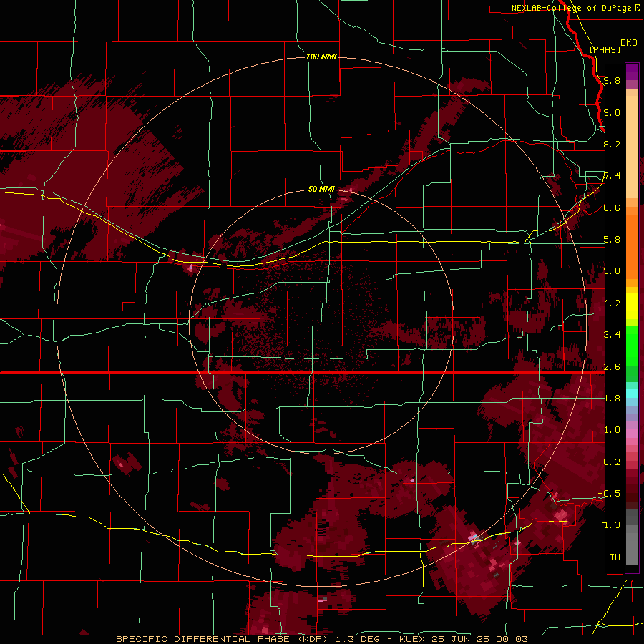Click the TH label on the legend
Screen dimensions: 644x644
tap(615, 557)
